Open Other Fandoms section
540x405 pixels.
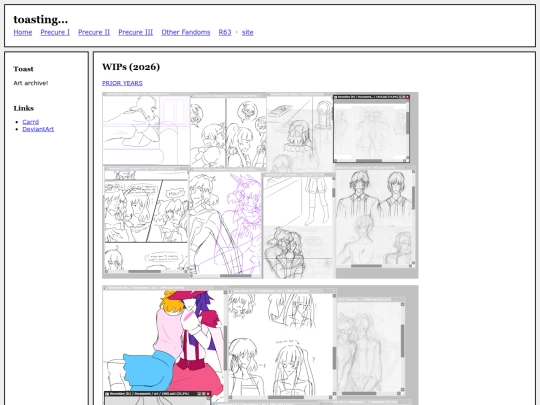(x=186, y=32)
